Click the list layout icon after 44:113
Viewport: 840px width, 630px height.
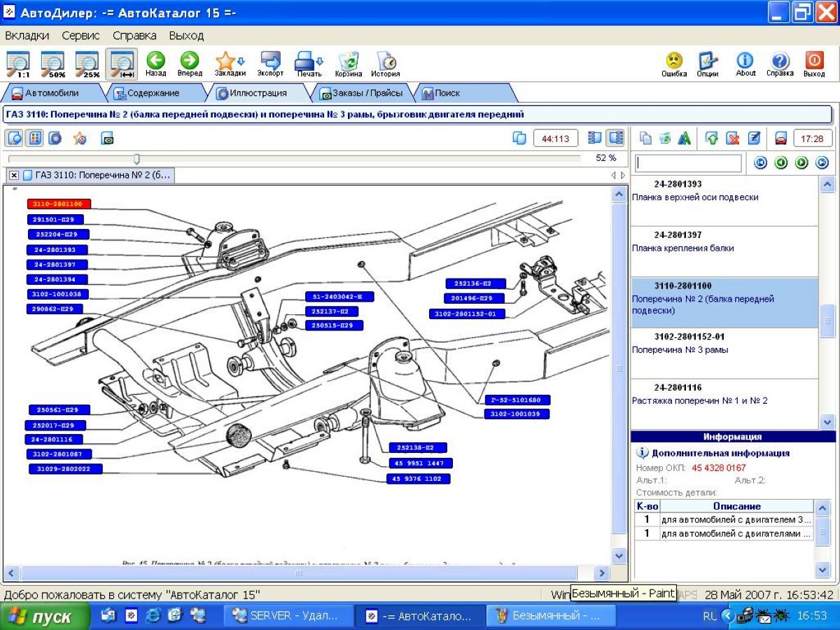click(x=595, y=138)
